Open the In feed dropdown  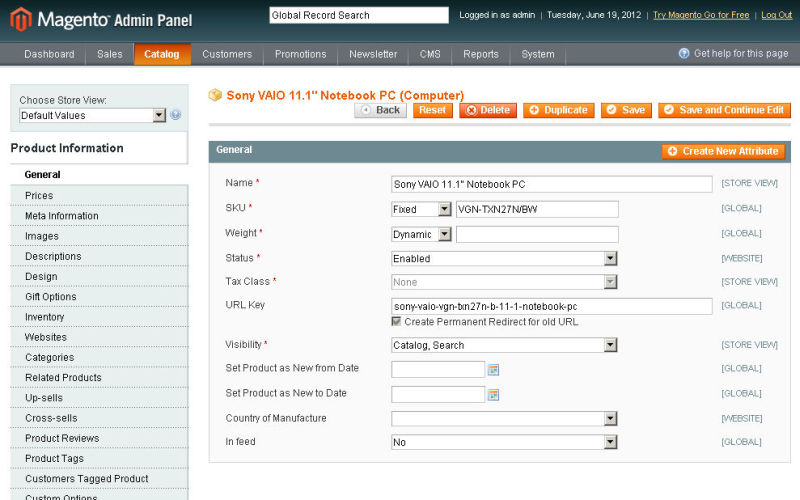(504, 442)
